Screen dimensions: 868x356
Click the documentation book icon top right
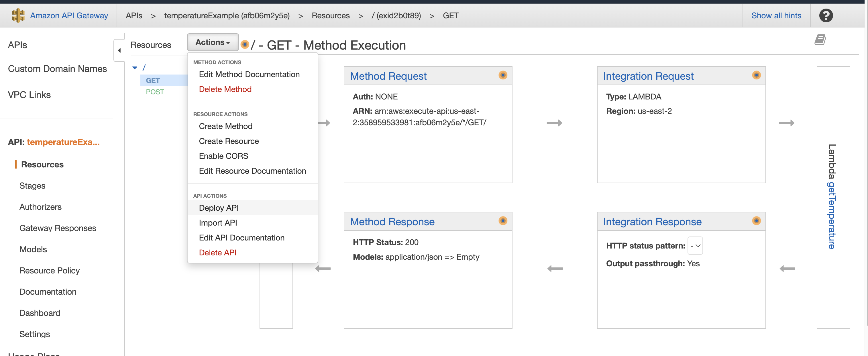click(820, 40)
